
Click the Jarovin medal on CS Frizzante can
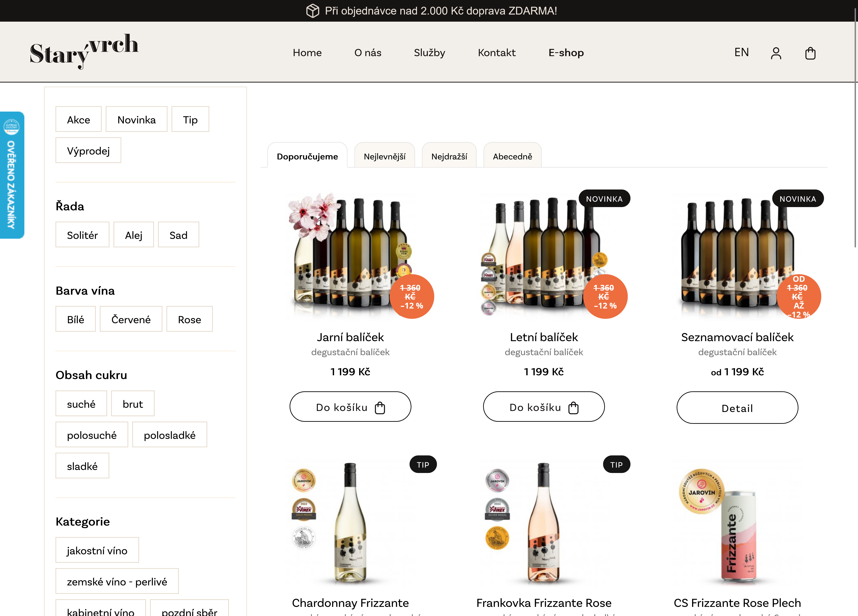coord(702,492)
